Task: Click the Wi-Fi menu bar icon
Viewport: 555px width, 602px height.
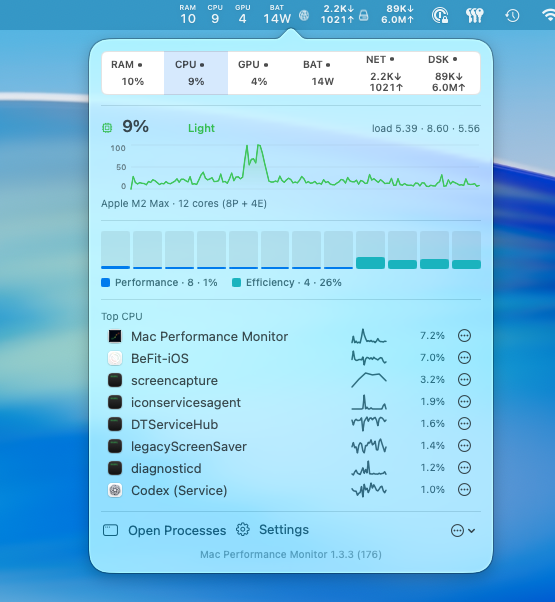Action: [x=549, y=15]
